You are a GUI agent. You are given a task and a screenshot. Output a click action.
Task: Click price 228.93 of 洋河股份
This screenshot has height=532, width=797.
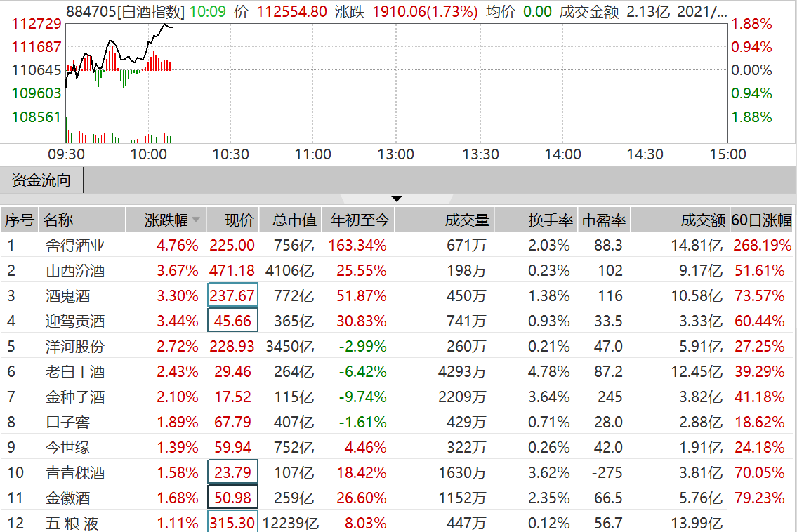(x=232, y=347)
